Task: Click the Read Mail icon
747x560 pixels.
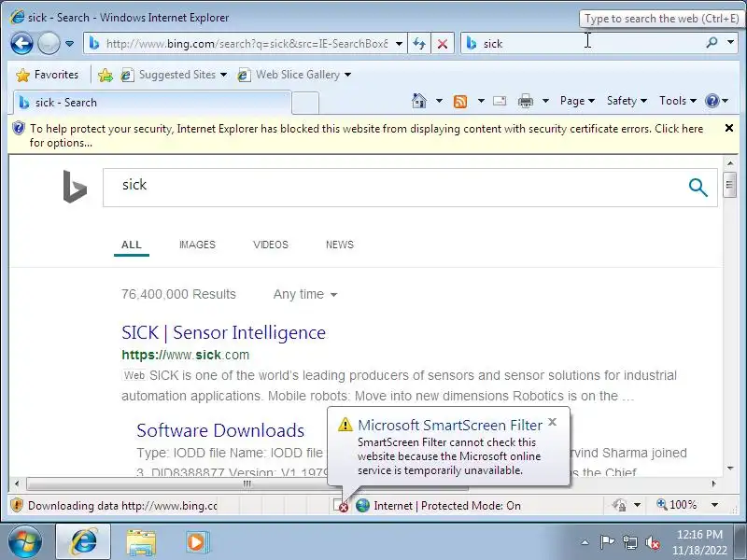Action: coord(500,101)
